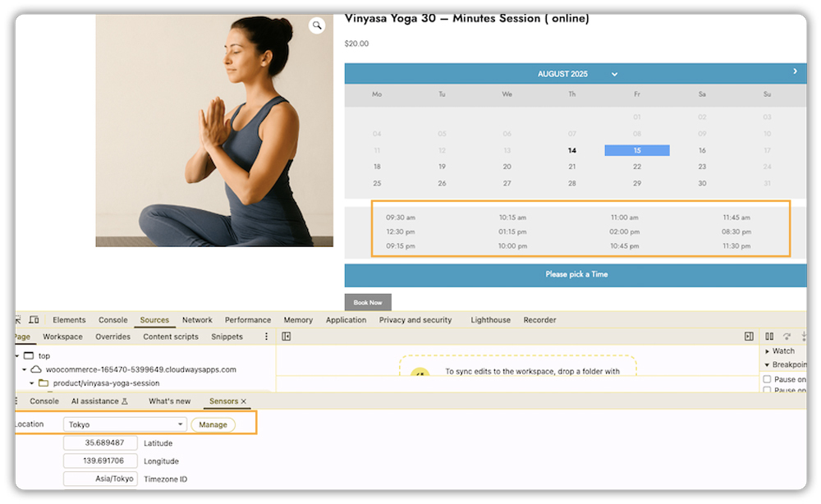This screenshot has height=504, width=821.
Task: Collapse the debugger sidebar icon
Action: point(749,337)
